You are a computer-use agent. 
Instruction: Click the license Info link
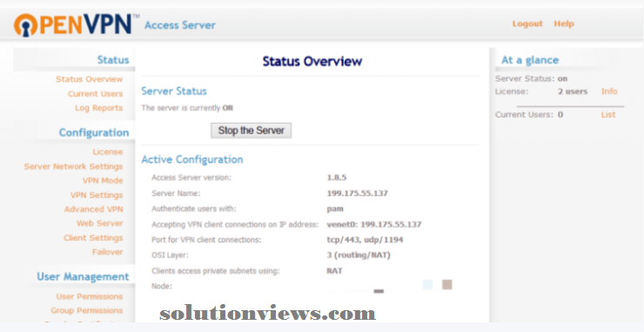609,91
